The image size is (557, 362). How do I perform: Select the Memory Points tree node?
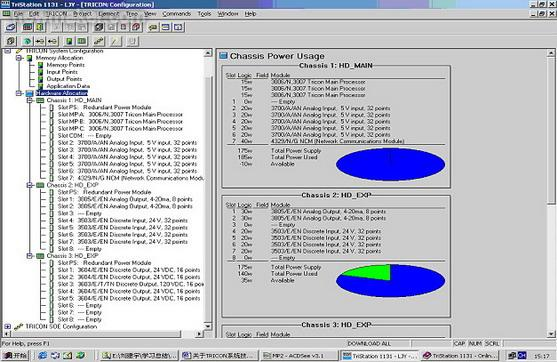point(65,65)
